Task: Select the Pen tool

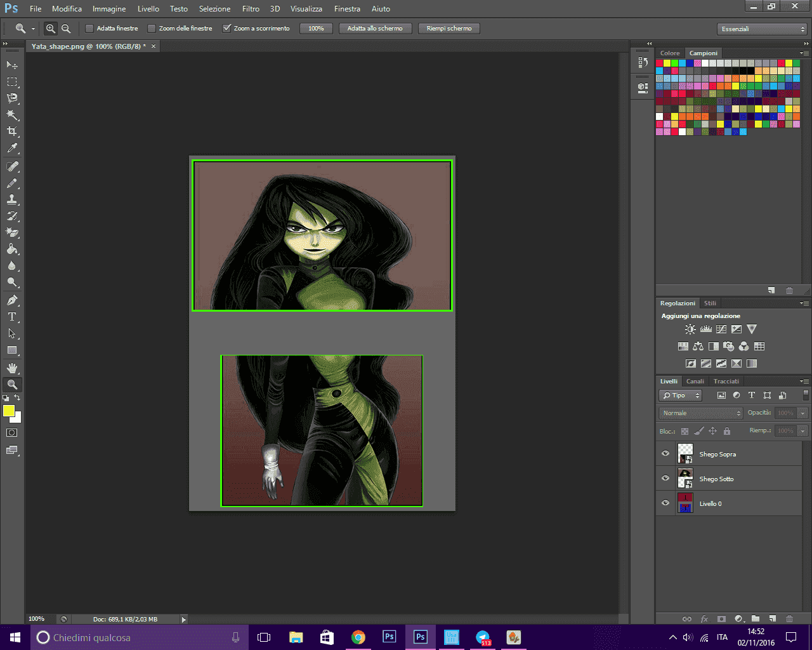Action: pos(12,300)
